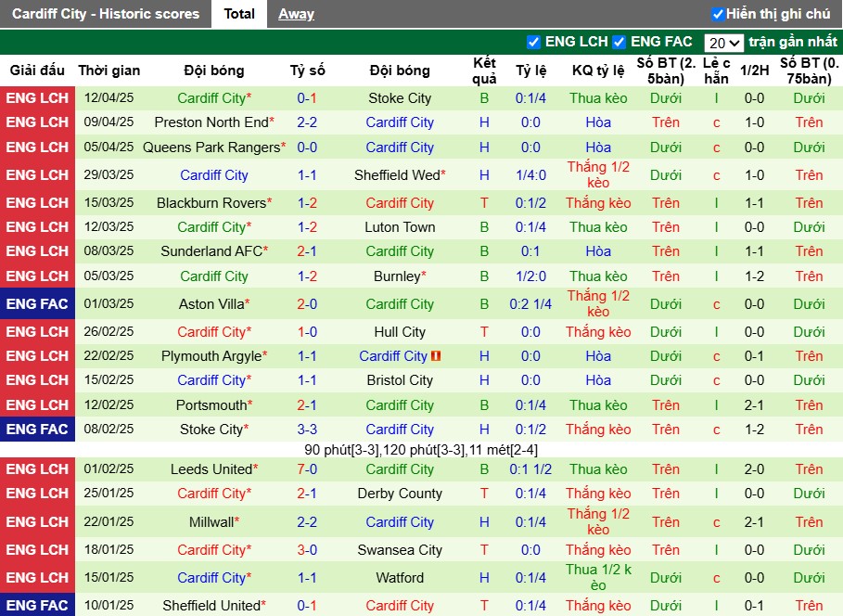Click the Giải đấu column header
This screenshot has height=616, width=843.
37,71
